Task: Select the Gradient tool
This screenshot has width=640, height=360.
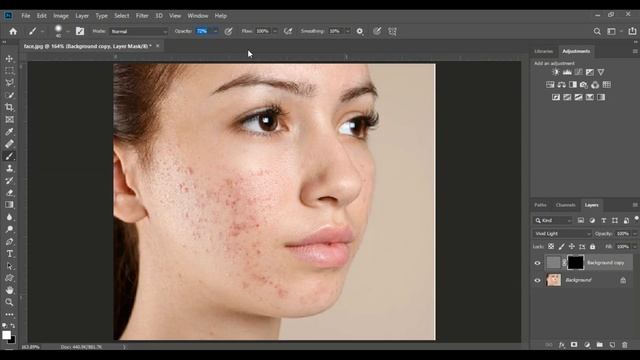Action: 9,205
